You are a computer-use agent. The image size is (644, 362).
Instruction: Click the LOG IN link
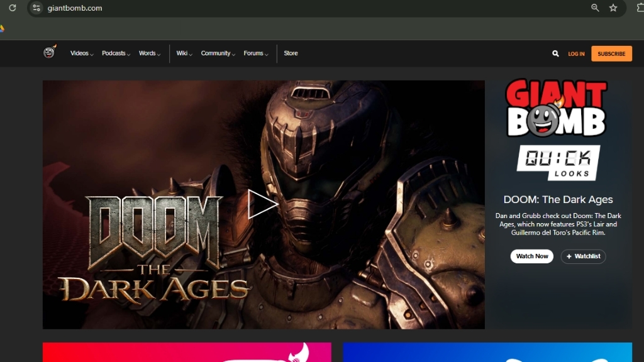click(x=576, y=54)
